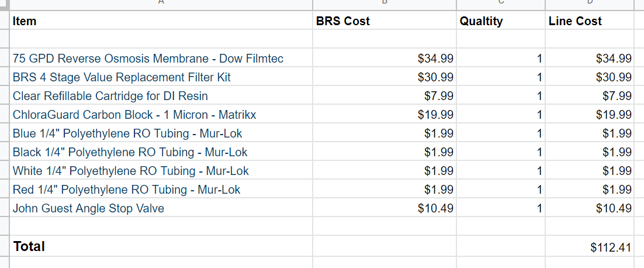Click Blue 1/4" Polyethylene RO Tubing link
The image size is (644, 268).
(x=127, y=133)
